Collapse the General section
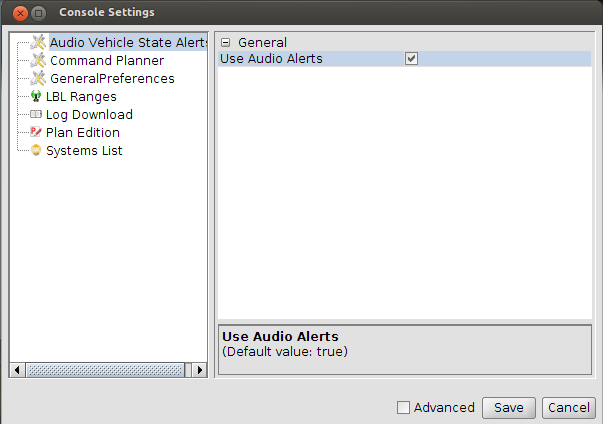Image resolution: width=603 pixels, height=424 pixels. (226, 43)
